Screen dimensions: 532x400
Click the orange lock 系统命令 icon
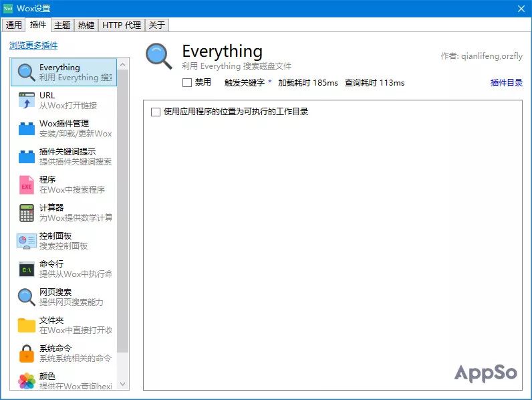(x=27, y=353)
